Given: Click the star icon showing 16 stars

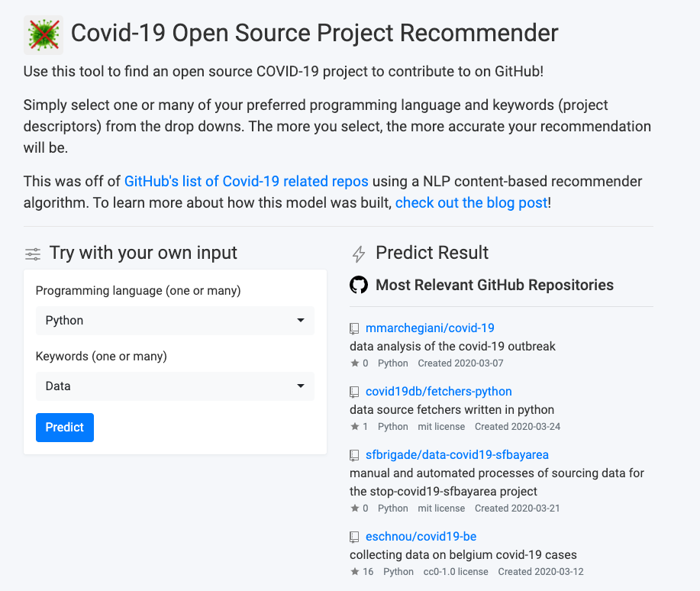Looking at the screenshot, I should click(355, 571).
